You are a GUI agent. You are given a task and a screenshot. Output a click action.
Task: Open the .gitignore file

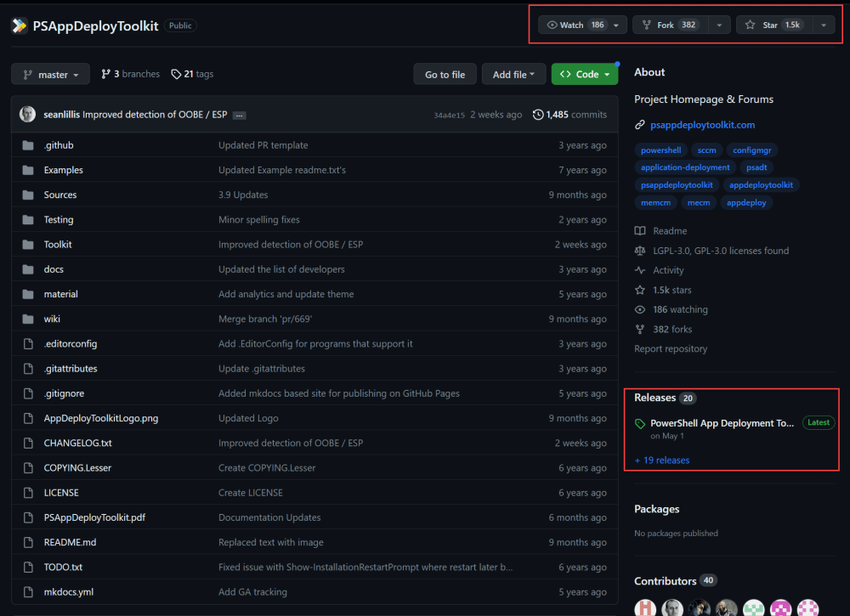click(64, 393)
